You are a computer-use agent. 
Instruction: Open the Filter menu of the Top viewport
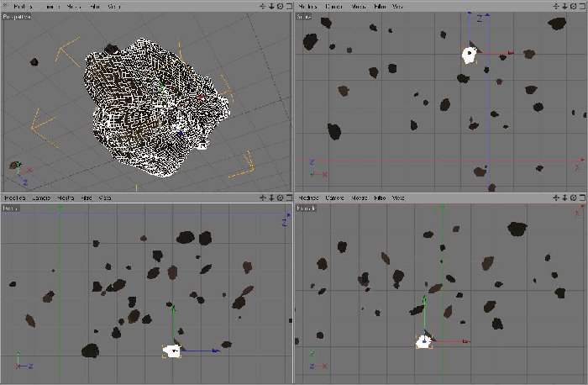380,7
